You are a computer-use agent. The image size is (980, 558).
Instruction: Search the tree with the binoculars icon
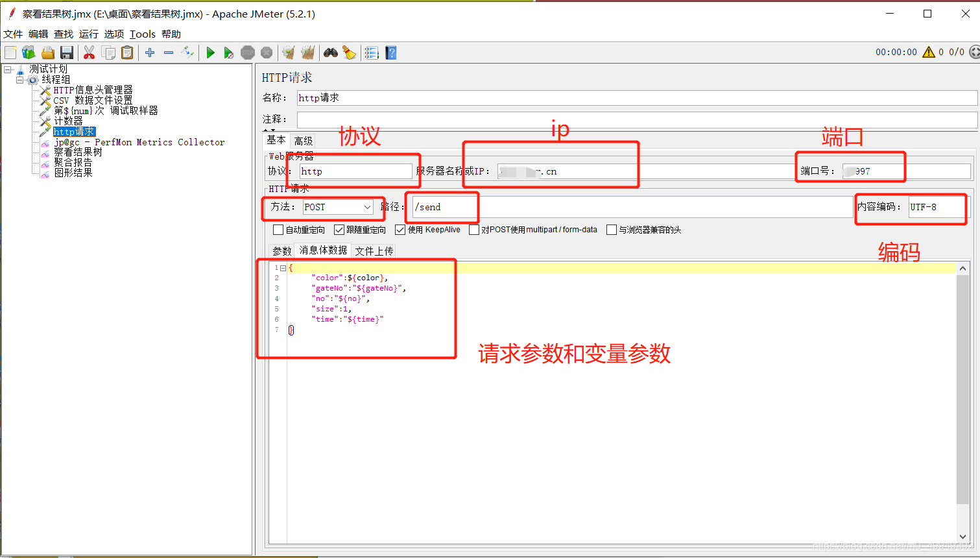(x=331, y=53)
